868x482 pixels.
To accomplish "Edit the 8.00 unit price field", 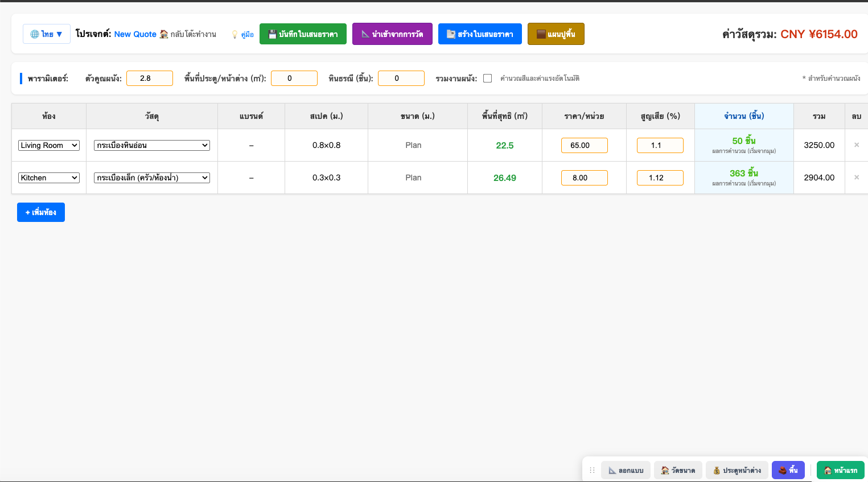I will click(585, 178).
